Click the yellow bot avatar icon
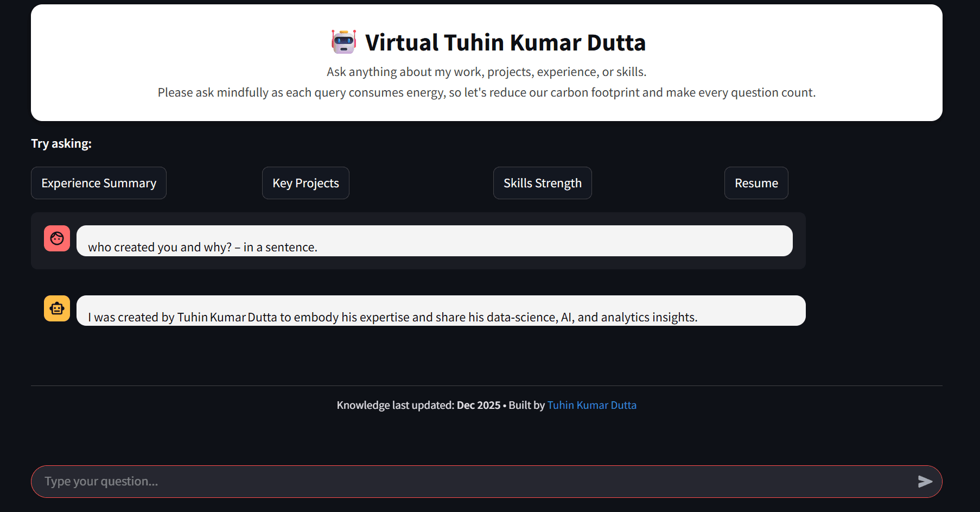The width and height of the screenshot is (980, 512). point(57,308)
